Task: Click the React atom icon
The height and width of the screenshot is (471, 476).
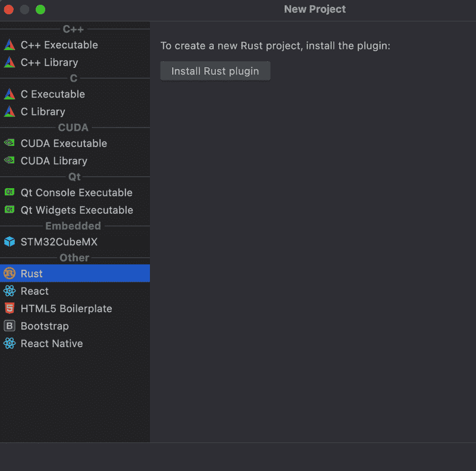Action: tap(10, 291)
